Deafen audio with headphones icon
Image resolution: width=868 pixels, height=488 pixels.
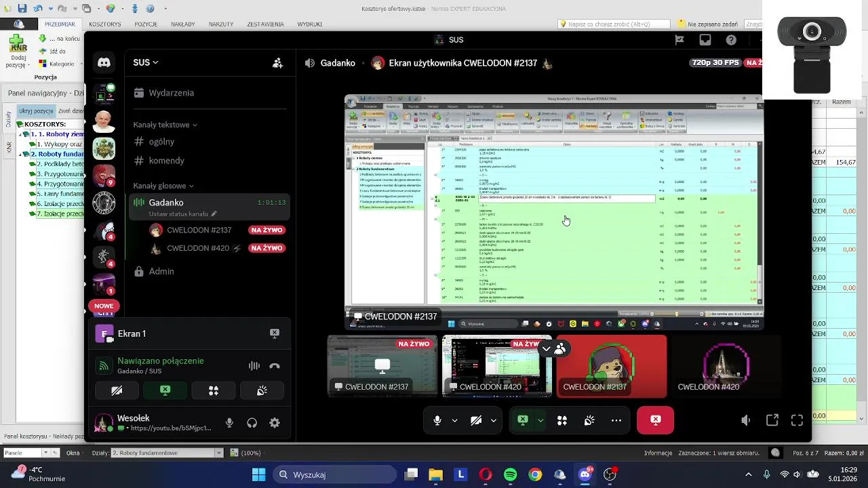[x=252, y=423]
